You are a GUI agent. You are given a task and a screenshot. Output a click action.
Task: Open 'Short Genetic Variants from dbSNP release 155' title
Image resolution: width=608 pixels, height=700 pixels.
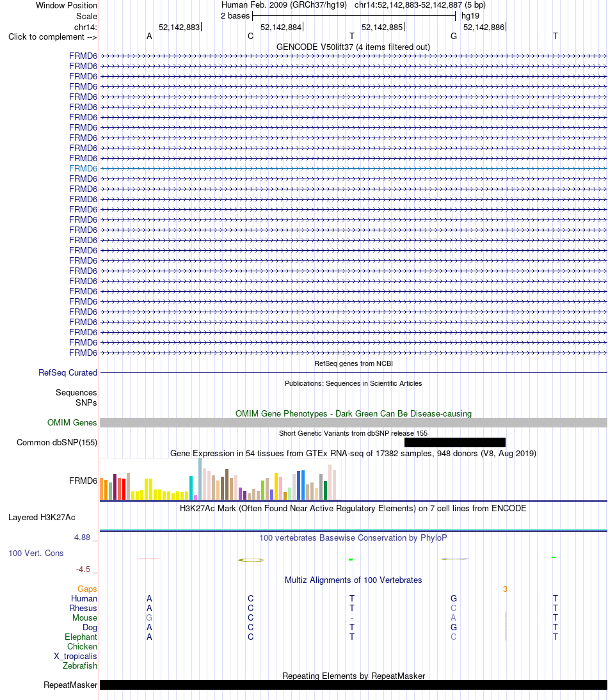click(353, 433)
